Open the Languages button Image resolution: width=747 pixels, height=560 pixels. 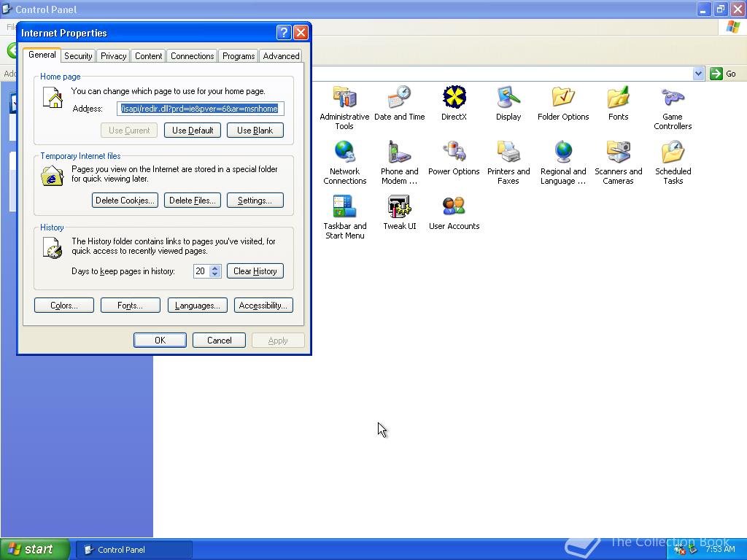(197, 306)
